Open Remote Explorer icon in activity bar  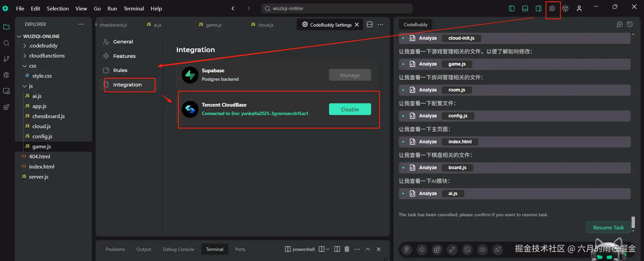coord(6,91)
